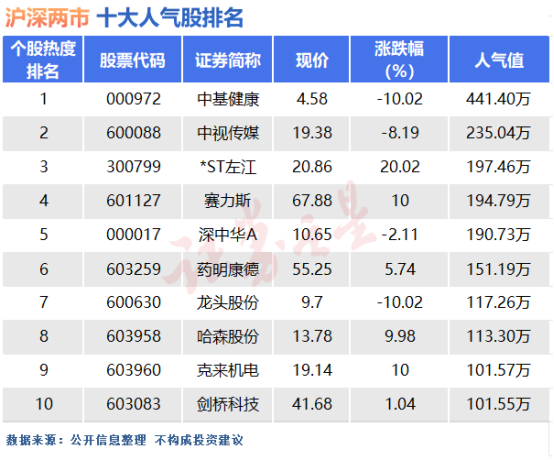The width and height of the screenshot is (554, 460).
Task: Click price 67.88
Action: click(x=312, y=201)
